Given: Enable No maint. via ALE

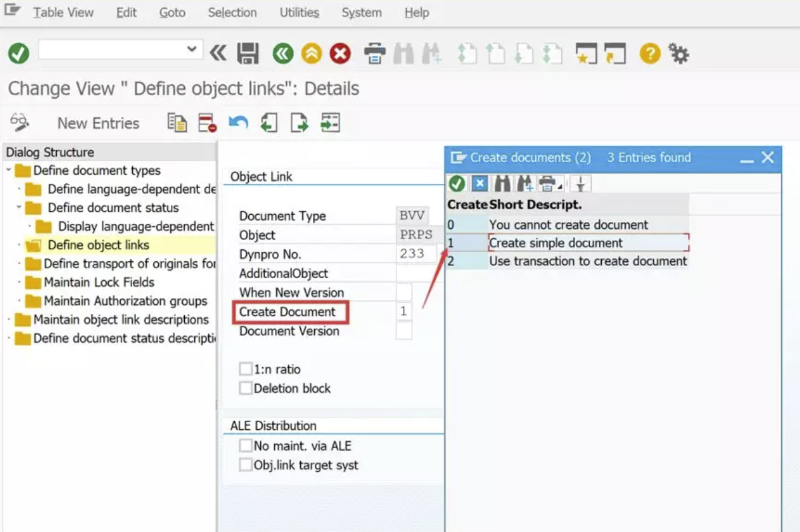Looking at the screenshot, I should click(246, 445).
